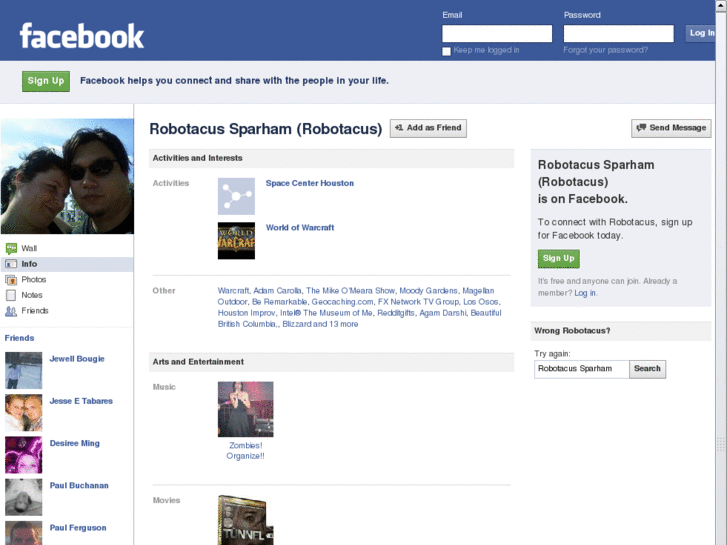The height and width of the screenshot is (545, 727).
Task: Open Space Center Houston link
Action: click(310, 183)
